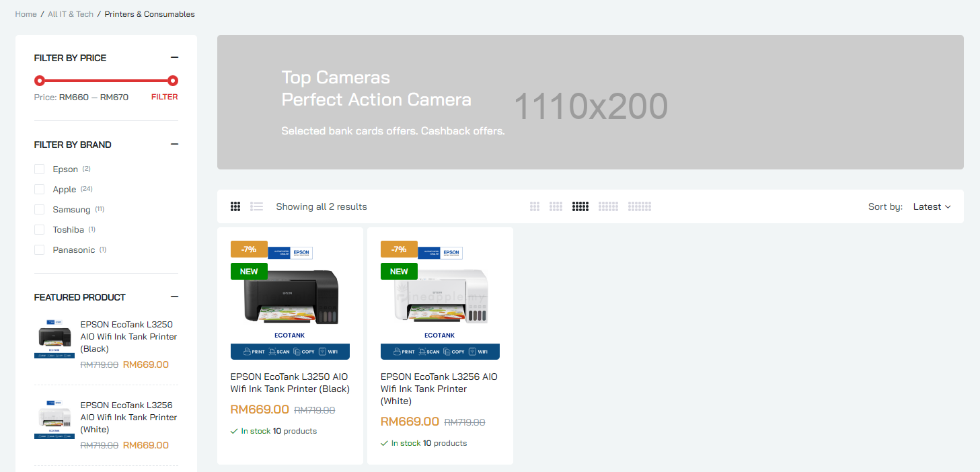Collapse the Filter by Brand section

[x=174, y=145]
